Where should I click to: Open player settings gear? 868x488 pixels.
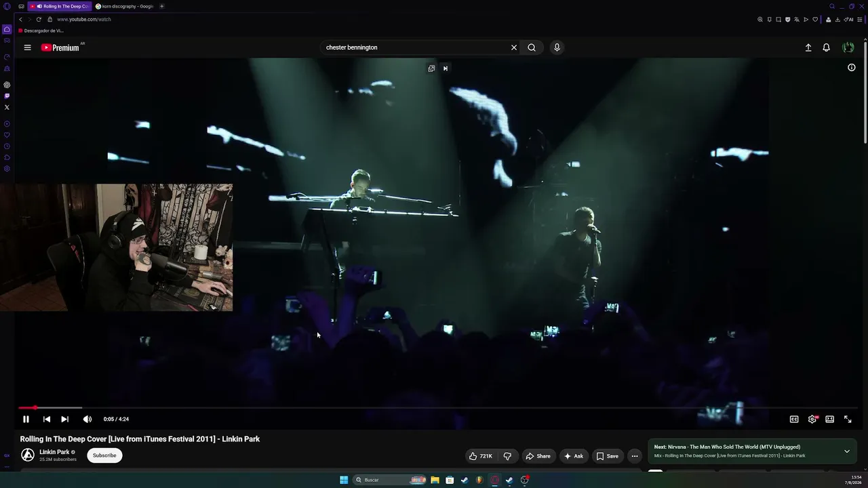click(812, 419)
